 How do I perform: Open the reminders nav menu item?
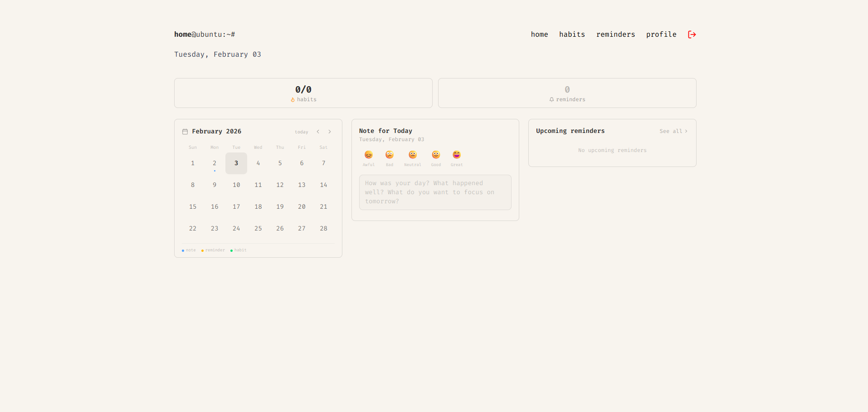pyautogui.click(x=615, y=34)
